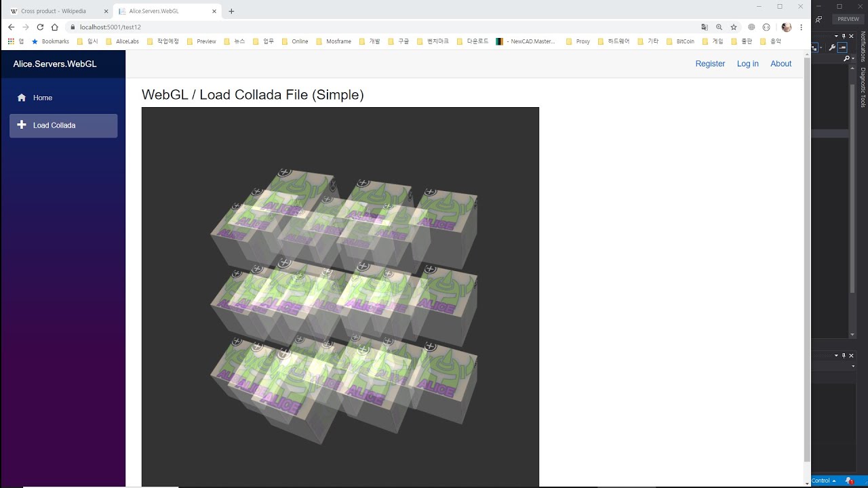Open the 하드웨어 bookmark folder
The width and height of the screenshot is (868, 488).
coord(614,41)
